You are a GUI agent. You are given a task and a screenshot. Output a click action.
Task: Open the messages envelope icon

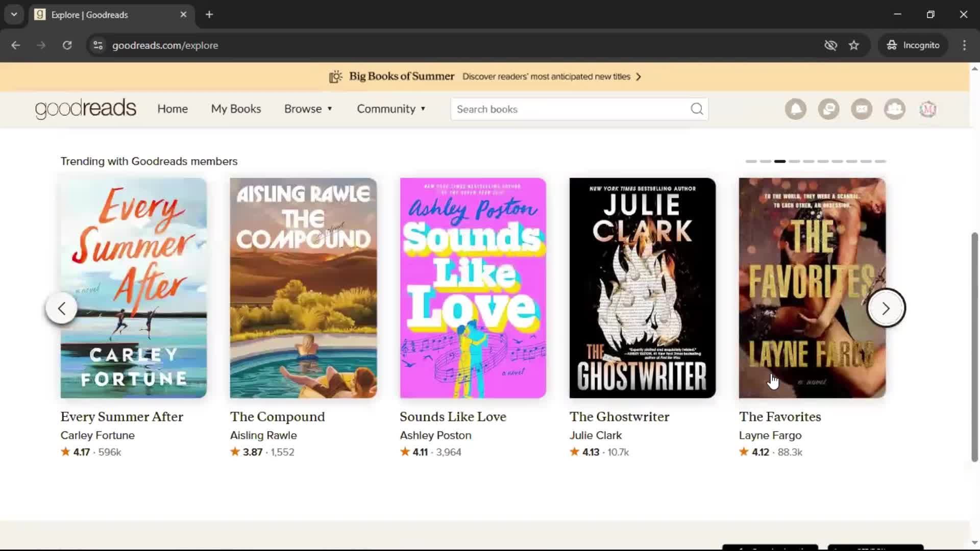862,109
